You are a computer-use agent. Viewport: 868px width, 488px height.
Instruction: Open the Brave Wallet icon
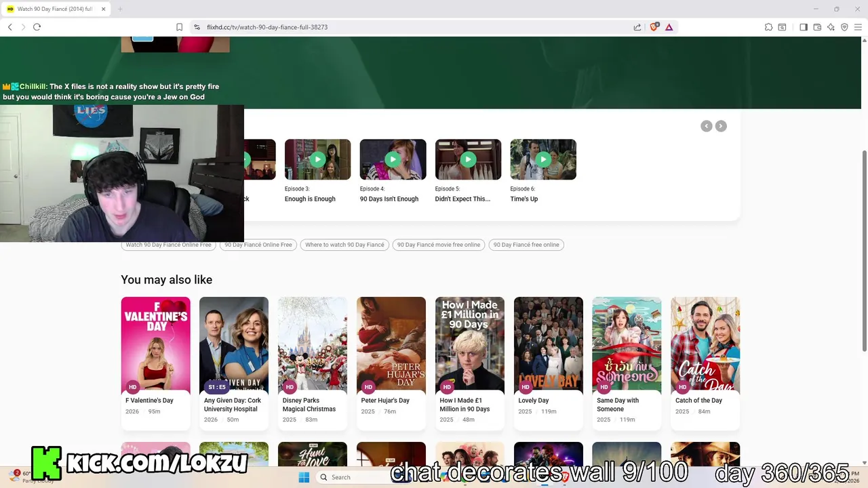817,27
